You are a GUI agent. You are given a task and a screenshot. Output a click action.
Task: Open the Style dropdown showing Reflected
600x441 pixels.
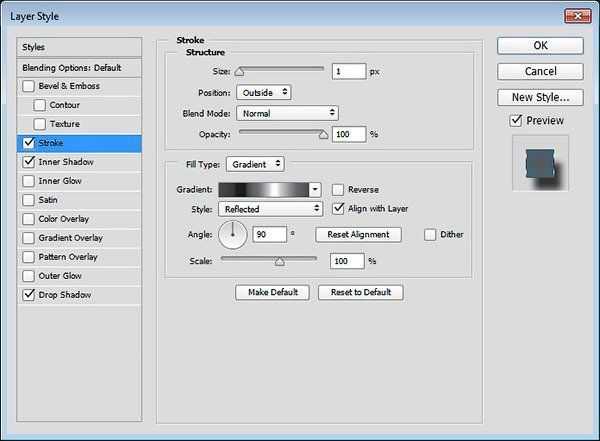pyautogui.click(x=271, y=209)
